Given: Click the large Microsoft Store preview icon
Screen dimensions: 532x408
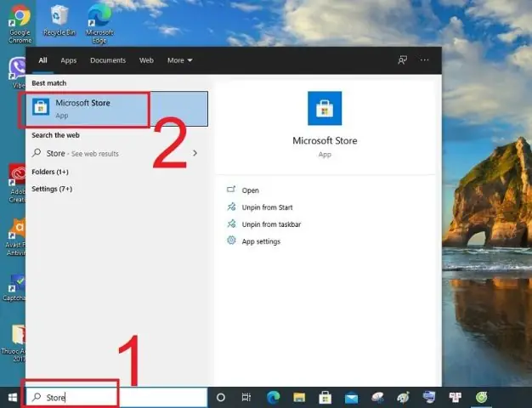Looking at the screenshot, I should click(325, 108).
